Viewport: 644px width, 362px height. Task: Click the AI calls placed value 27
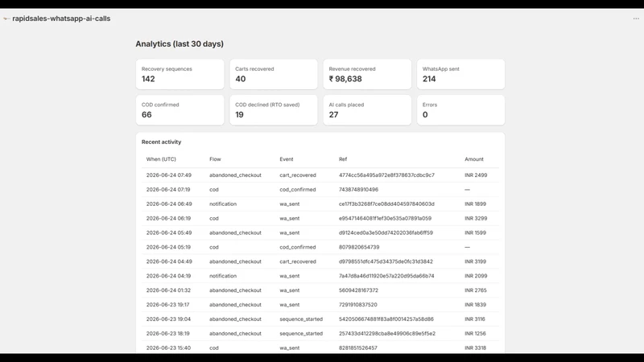(333, 114)
